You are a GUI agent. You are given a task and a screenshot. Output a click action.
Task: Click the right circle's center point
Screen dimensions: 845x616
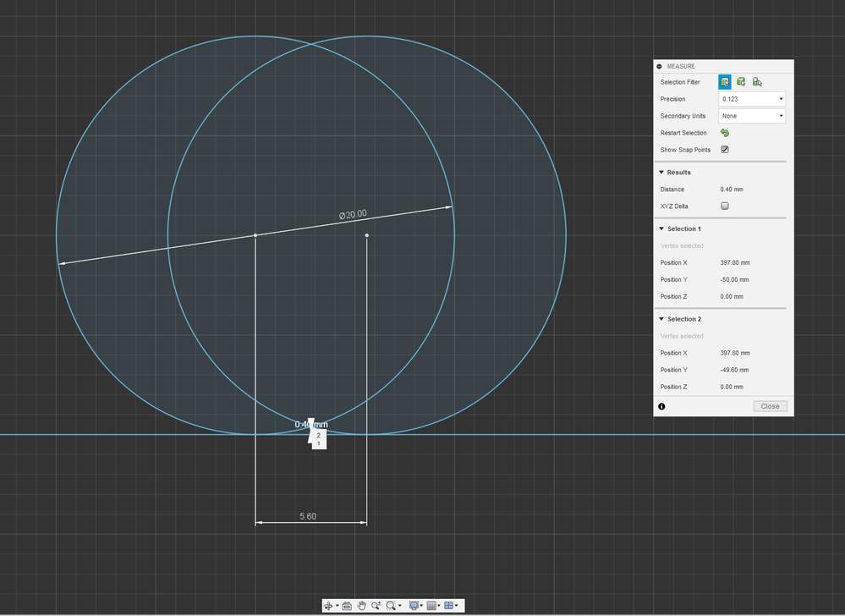pyautogui.click(x=367, y=235)
